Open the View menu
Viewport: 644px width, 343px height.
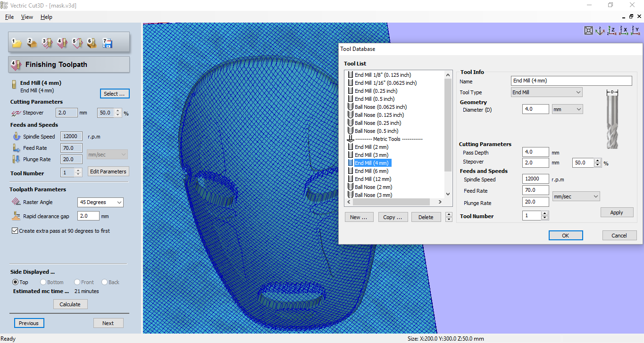(x=27, y=16)
